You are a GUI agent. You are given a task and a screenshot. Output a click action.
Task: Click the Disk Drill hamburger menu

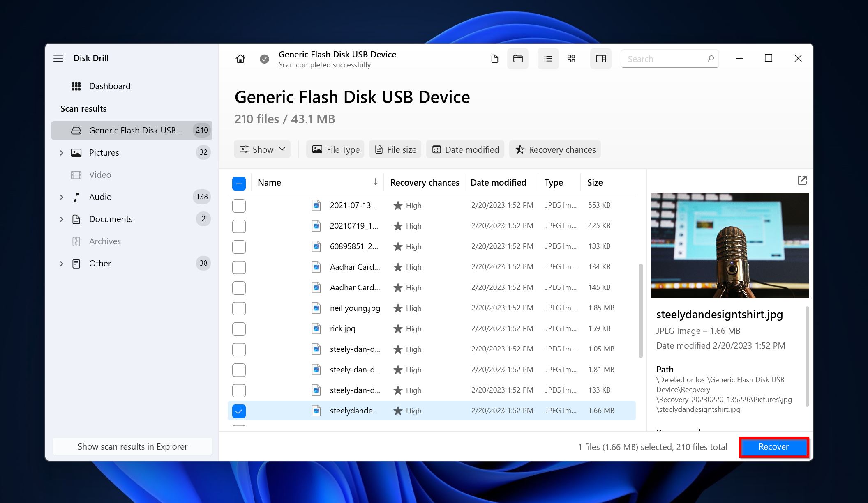point(58,57)
